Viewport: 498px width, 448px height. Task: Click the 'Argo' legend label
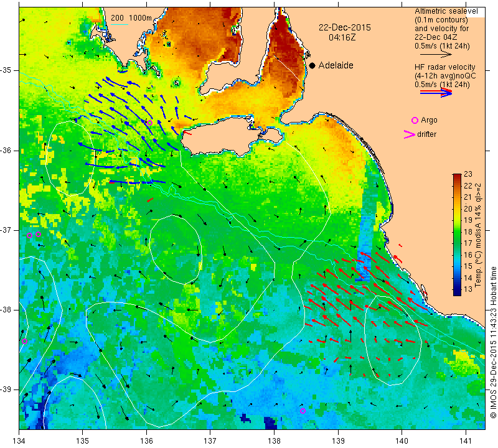click(x=429, y=120)
